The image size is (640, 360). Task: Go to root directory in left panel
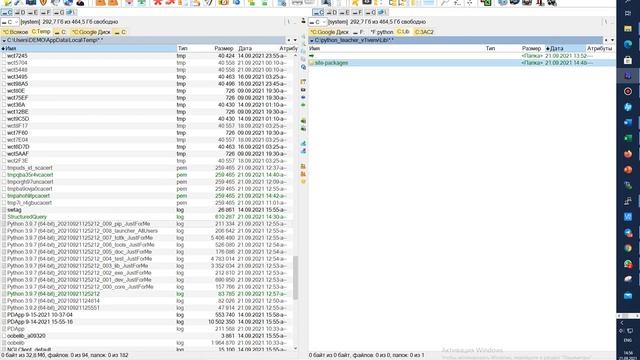[x=289, y=22]
